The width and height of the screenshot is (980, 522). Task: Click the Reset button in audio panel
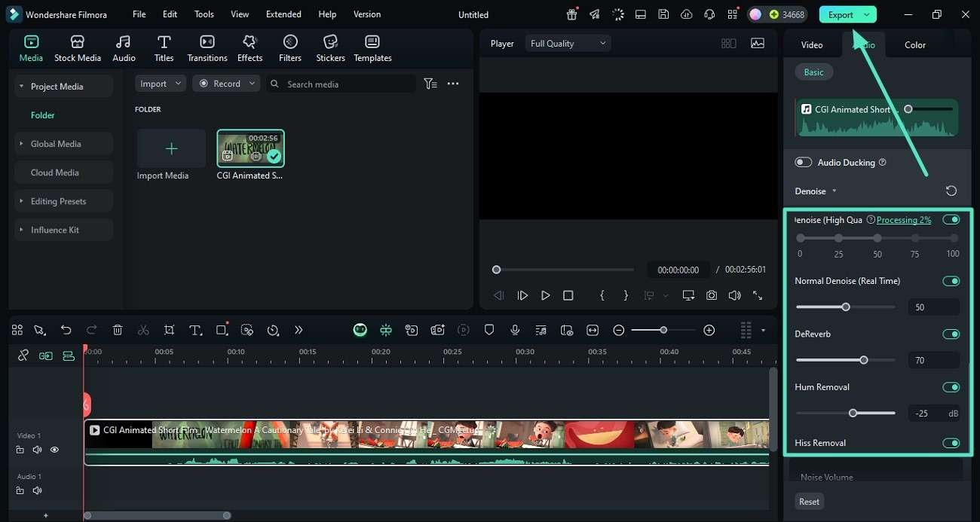tap(810, 502)
